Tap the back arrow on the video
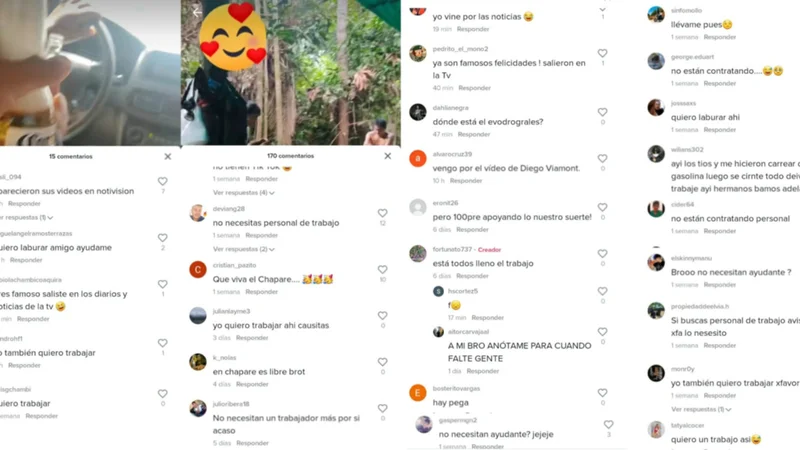 pos(197,12)
